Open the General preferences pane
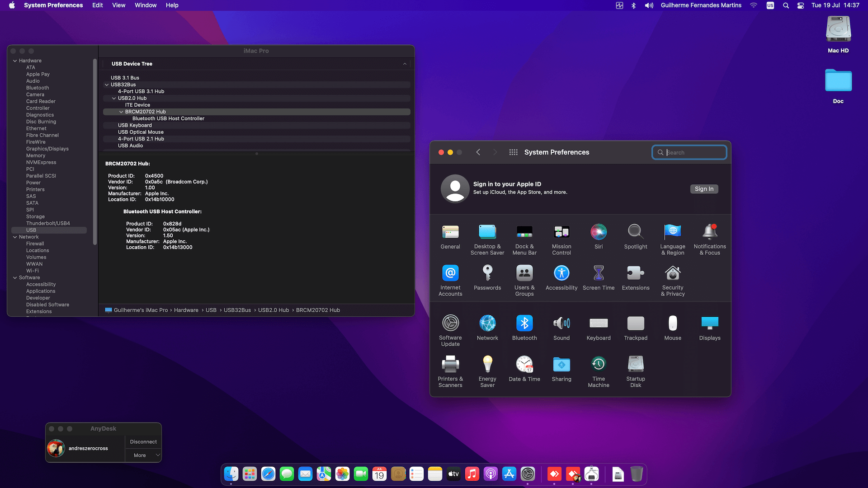 pyautogui.click(x=450, y=237)
